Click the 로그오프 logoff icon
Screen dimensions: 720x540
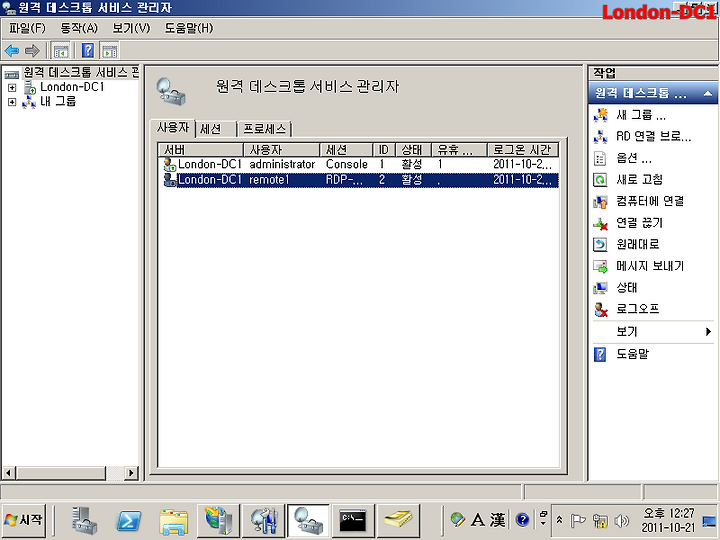(x=600, y=309)
